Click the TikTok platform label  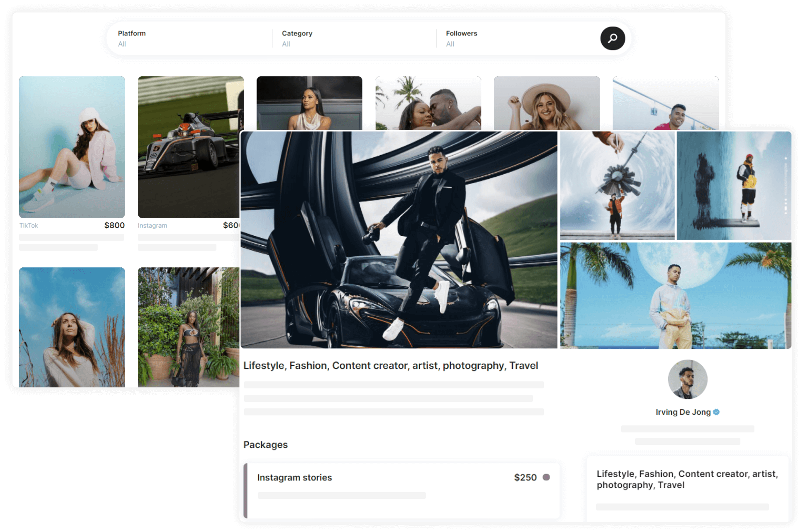[29, 226]
